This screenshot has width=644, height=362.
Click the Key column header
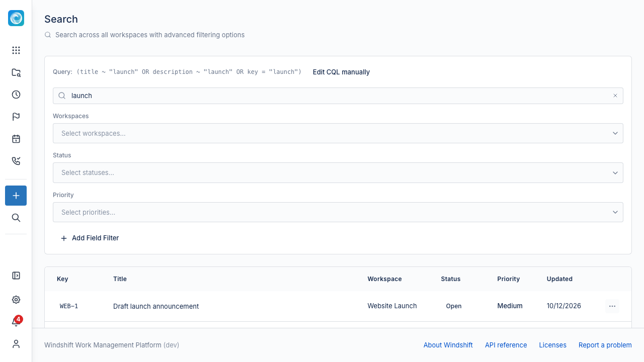click(x=62, y=279)
